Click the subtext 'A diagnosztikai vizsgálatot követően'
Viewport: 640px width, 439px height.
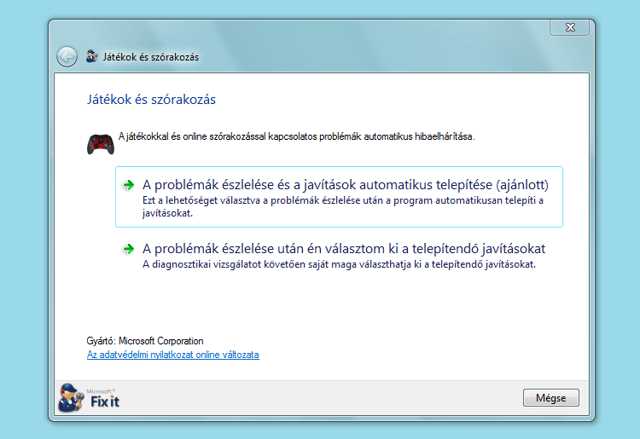click(339, 265)
